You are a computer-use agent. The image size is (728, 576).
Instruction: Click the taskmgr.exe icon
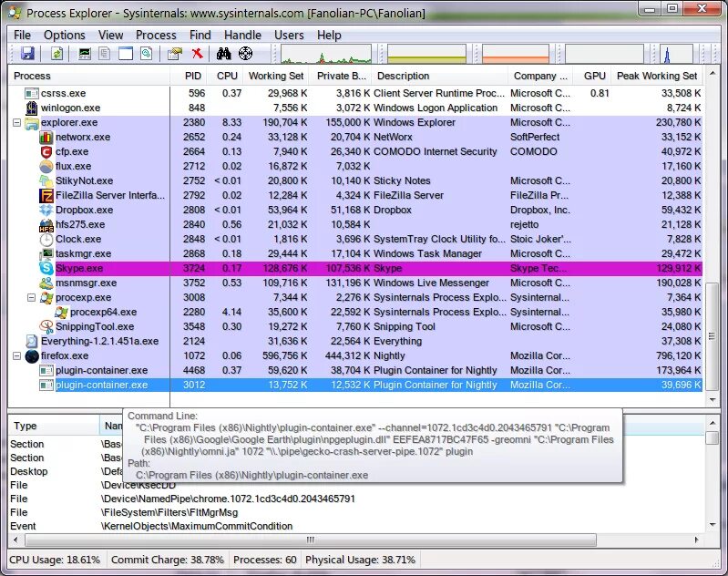coord(46,253)
